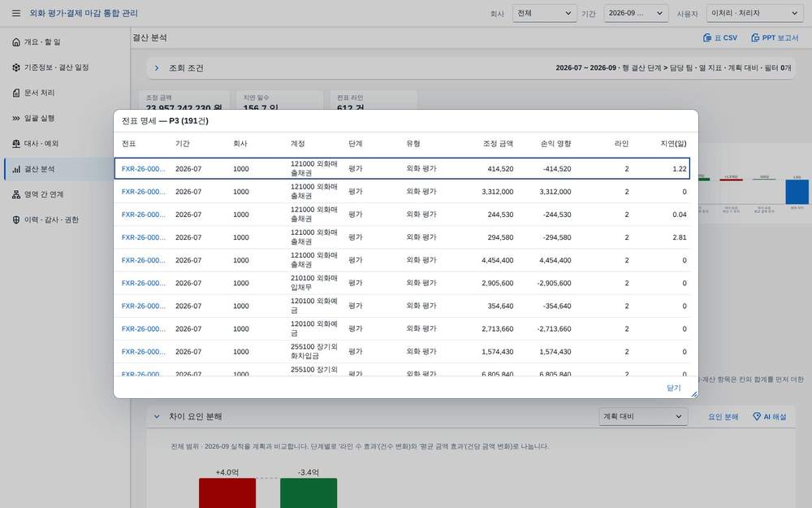The image size is (812, 508).
Task: Open the voucher link in the 210100 외화매입채무 row
Action: (x=144, y=283)
